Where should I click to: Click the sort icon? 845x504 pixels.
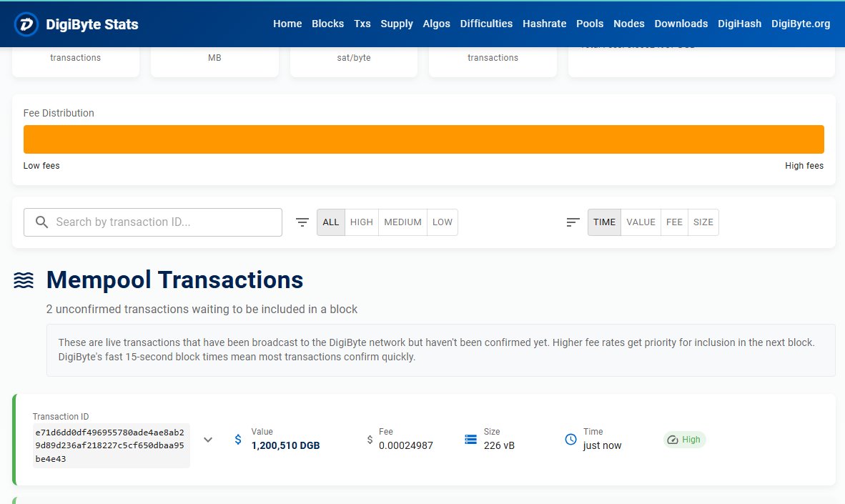[573, 222]
